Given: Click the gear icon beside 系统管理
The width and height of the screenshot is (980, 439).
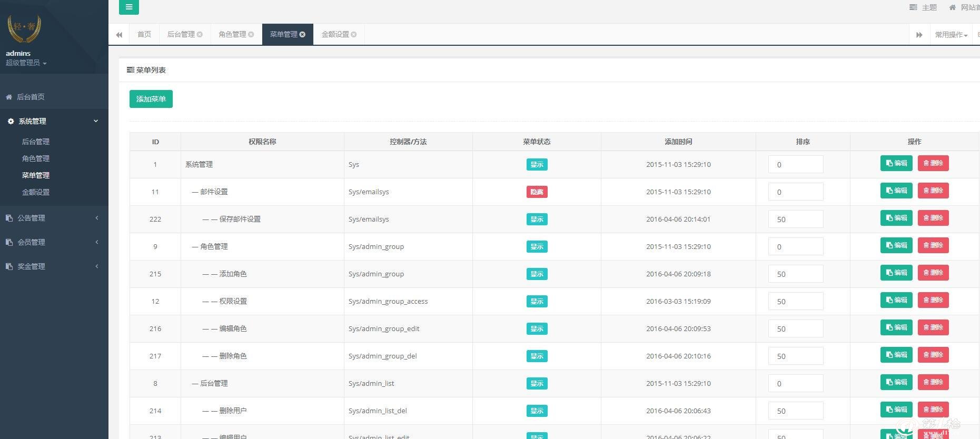Looking at the screenshot, I should (11, 121).
